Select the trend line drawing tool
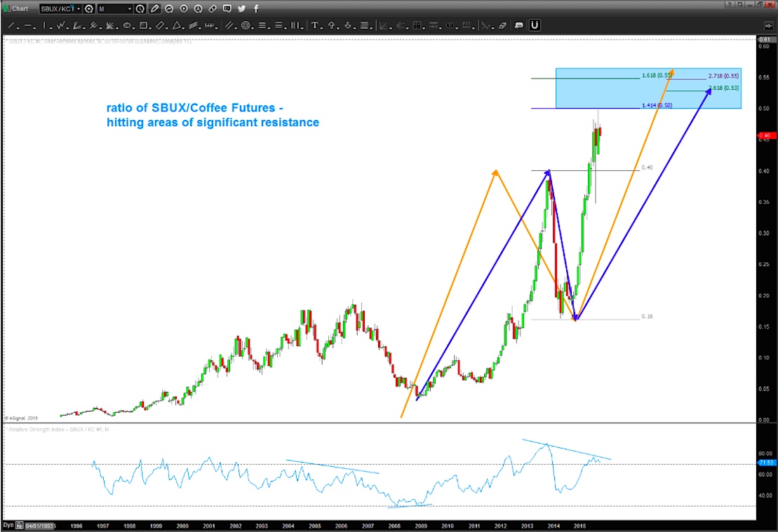Image resolution: width=778 pixels, height=532 pixels. click(11, 25)
